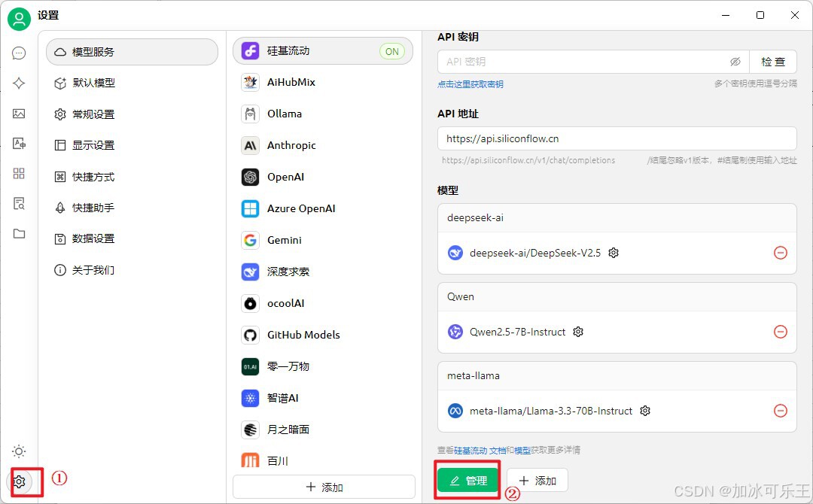
Task: Click 添加 button under provider list
Action: (324, 487)
